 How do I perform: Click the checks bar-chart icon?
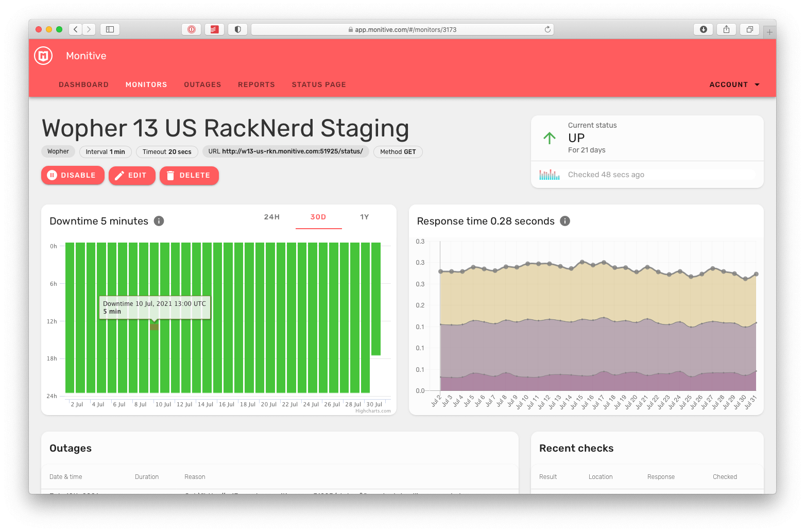click(x=550, y=175)
